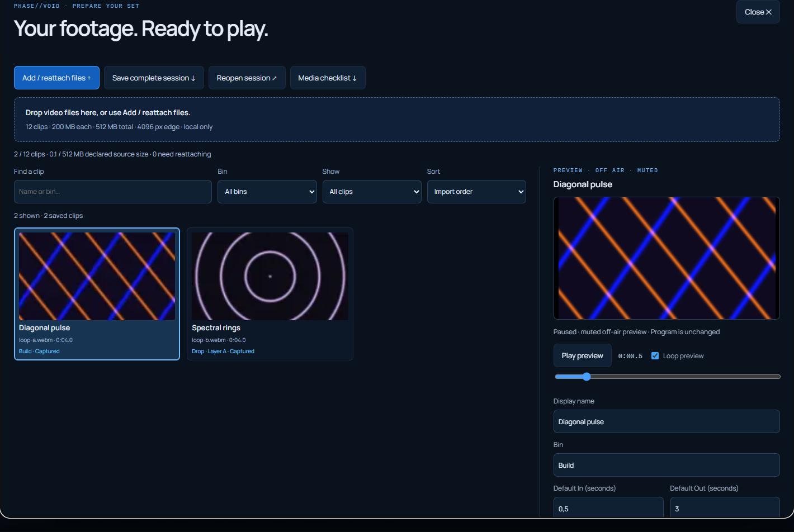This screenshot has width=794, height=532.
Task: Click the paused preview status text
Action: pos(636,332)
